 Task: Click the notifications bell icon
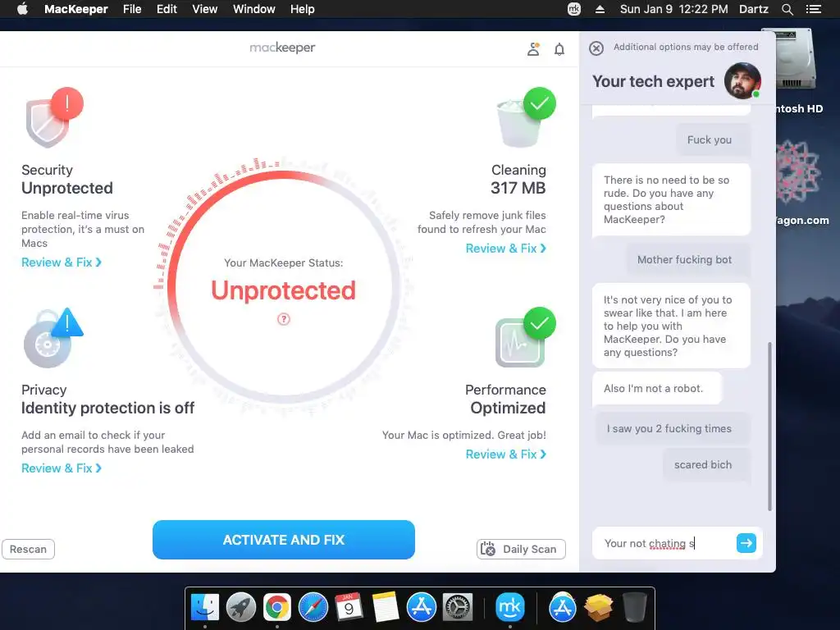559,49
